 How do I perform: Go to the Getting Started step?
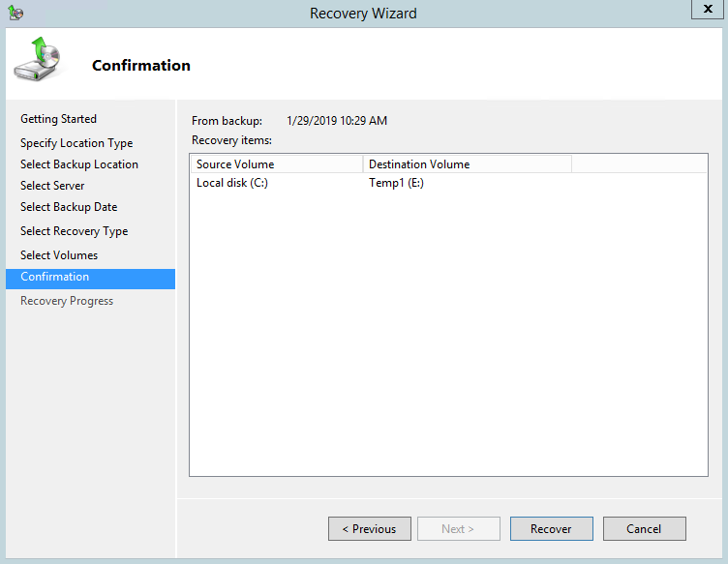(x=58, y=119)
